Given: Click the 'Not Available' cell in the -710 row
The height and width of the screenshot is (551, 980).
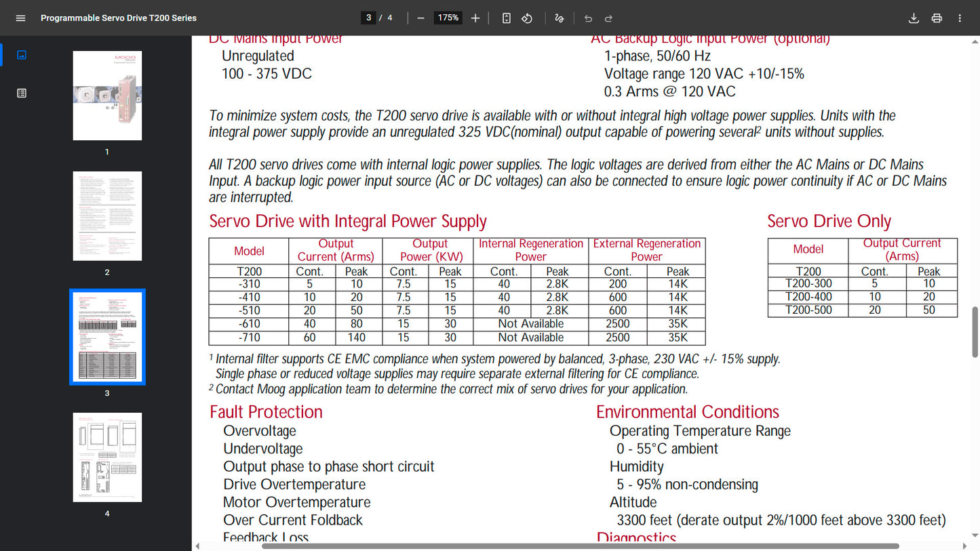Looking at the screenshot, I should (531, 338).
